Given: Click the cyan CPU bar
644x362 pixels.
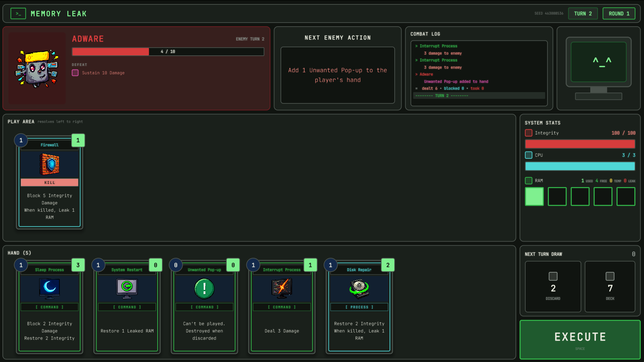Looking at the screenshot, I should tap(580, 166).
